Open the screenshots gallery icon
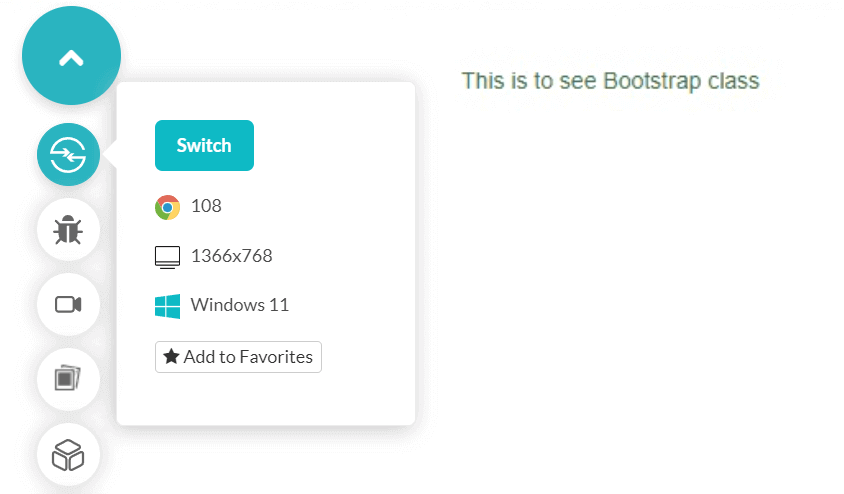 coord(68,380)
